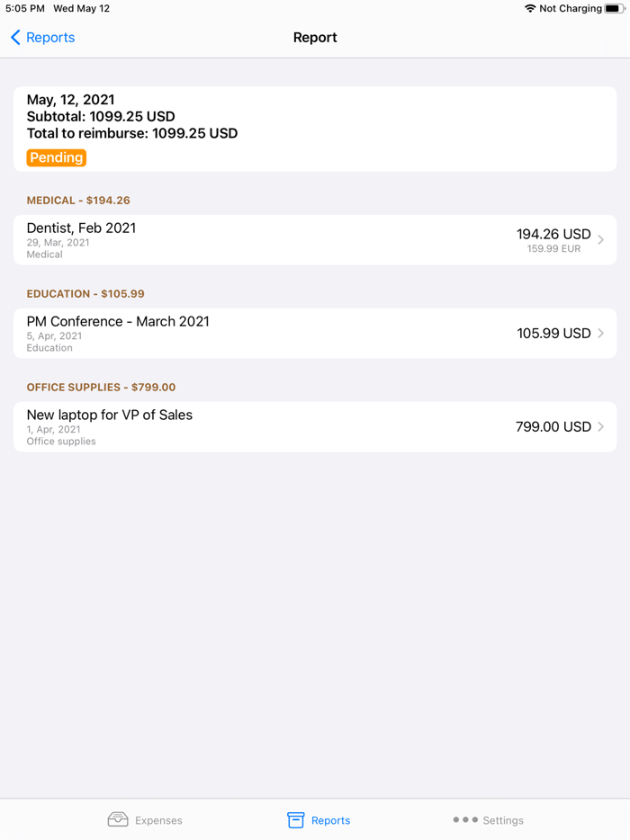Switch to the Settings tab
This screenshot has width=630, height=840.
click(x=488, y=819)
